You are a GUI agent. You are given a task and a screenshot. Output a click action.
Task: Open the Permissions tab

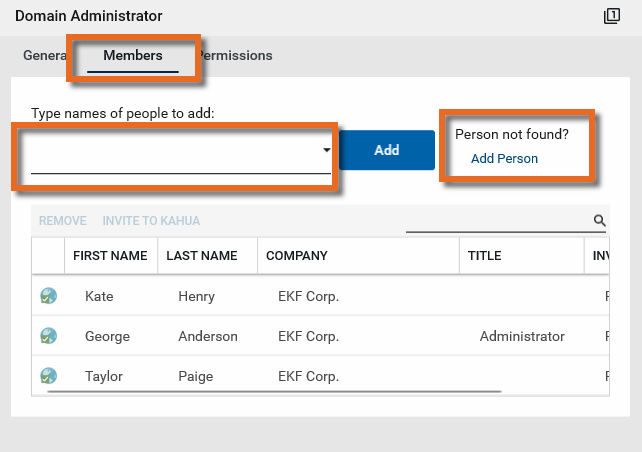click(236, 56)
